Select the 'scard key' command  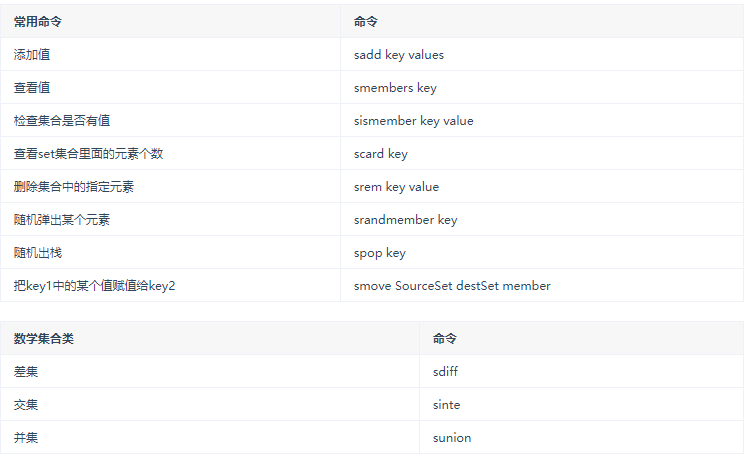(x=380, y=154)
